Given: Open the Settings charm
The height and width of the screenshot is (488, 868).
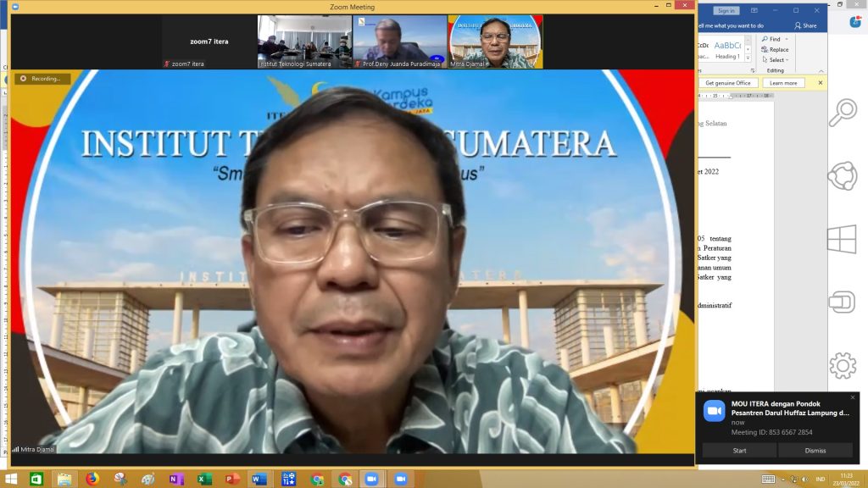Looking at the screenshot, I should [x=843, y=366].
